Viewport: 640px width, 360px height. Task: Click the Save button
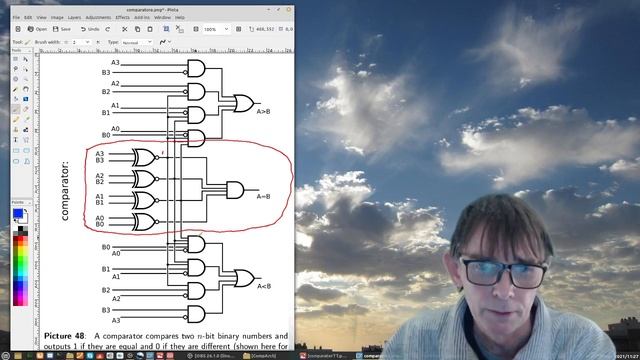click(x=62, y=29)
